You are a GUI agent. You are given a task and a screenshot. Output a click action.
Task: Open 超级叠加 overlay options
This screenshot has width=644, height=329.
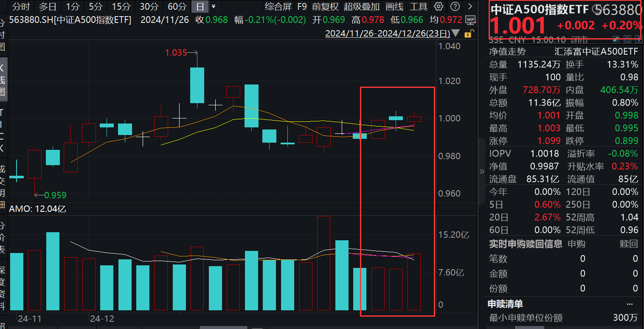(x=362, y=6)
